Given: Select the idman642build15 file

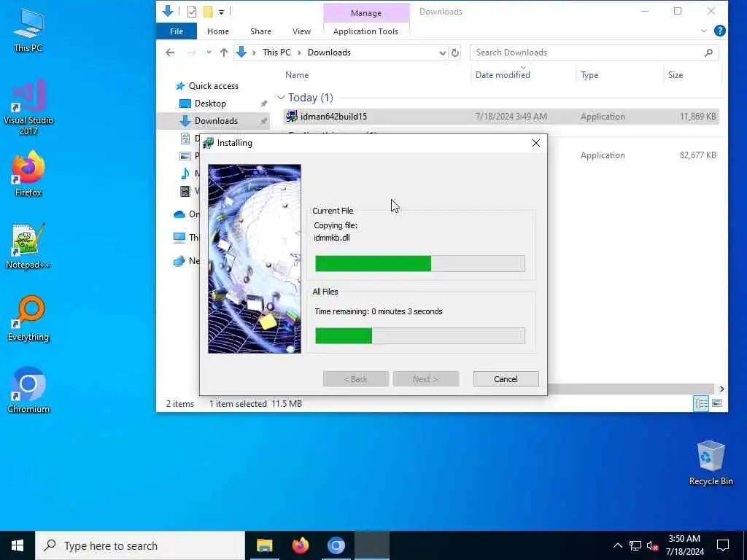Looking at the screenshot, I should click(500, 117).
